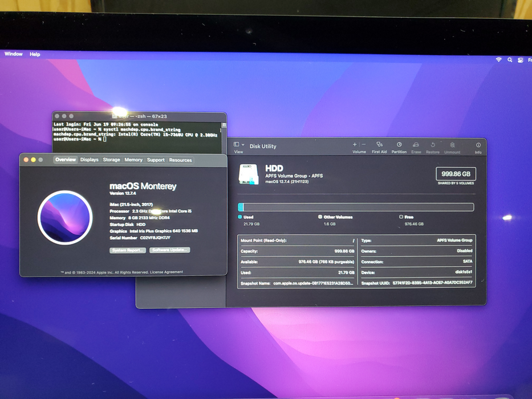Add a volume with plus icon
The height and width of the screenshot is (399, 532).
355,144
